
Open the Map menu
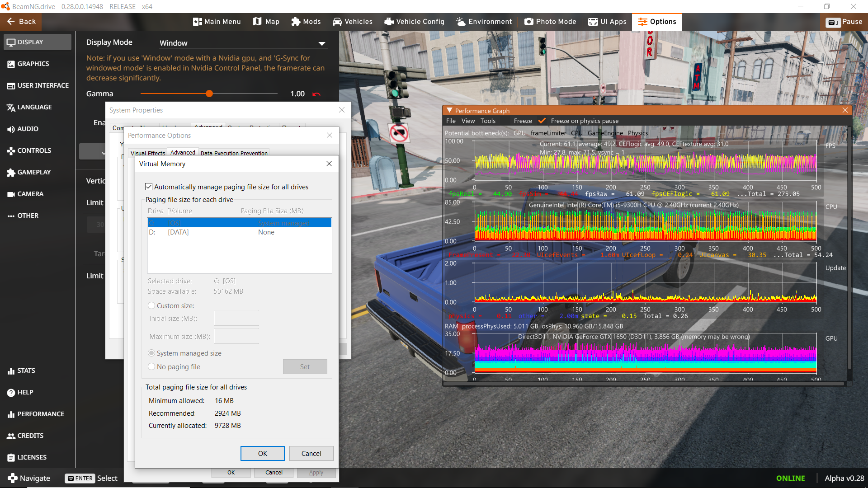(266, 22)
